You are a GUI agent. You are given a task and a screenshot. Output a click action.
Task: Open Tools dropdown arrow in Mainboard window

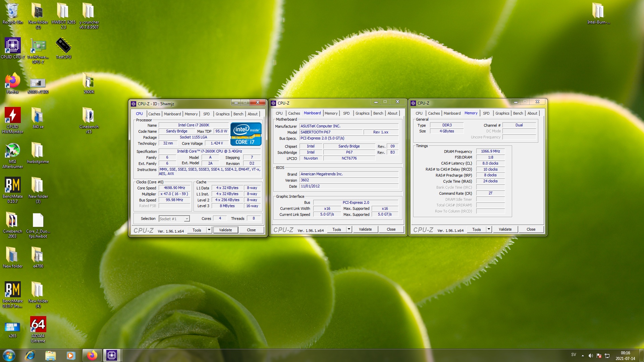(349, 229)
